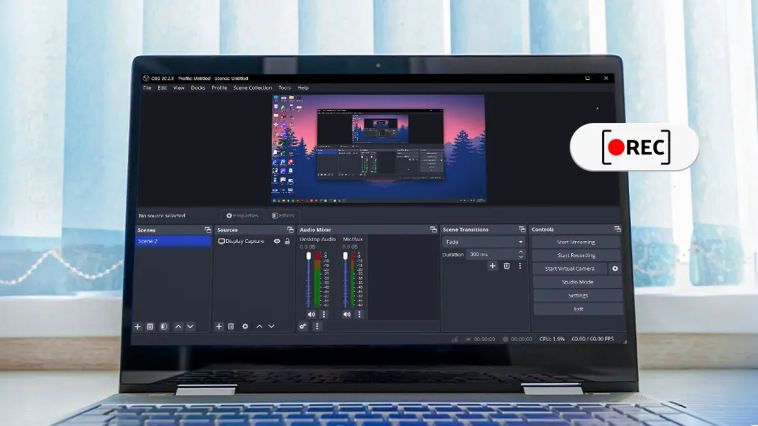Screen dimensions: 758x426
Task: Increase transition duration with up arrow
Action: point(521,252)
